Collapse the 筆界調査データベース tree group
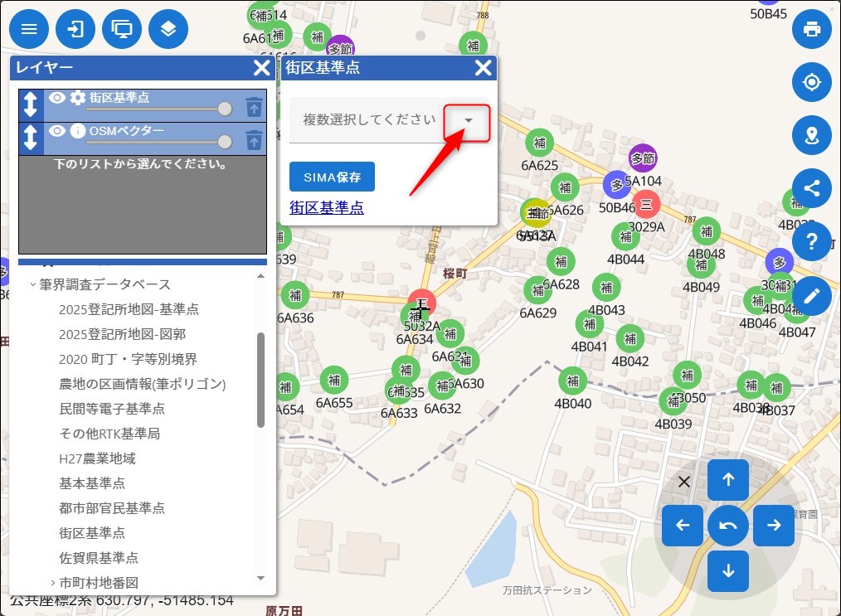841x616 pixels. pyautogui.click(x=33, y=284)
